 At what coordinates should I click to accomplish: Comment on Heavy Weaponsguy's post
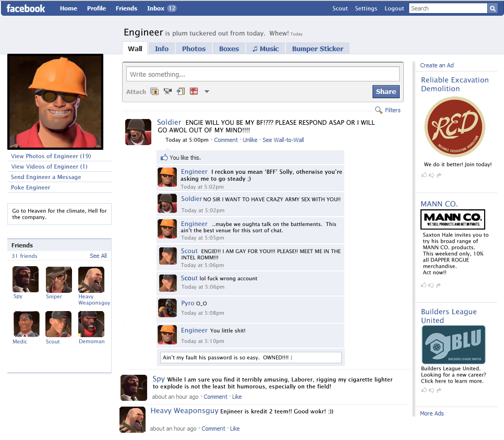(x=213, y=429)
